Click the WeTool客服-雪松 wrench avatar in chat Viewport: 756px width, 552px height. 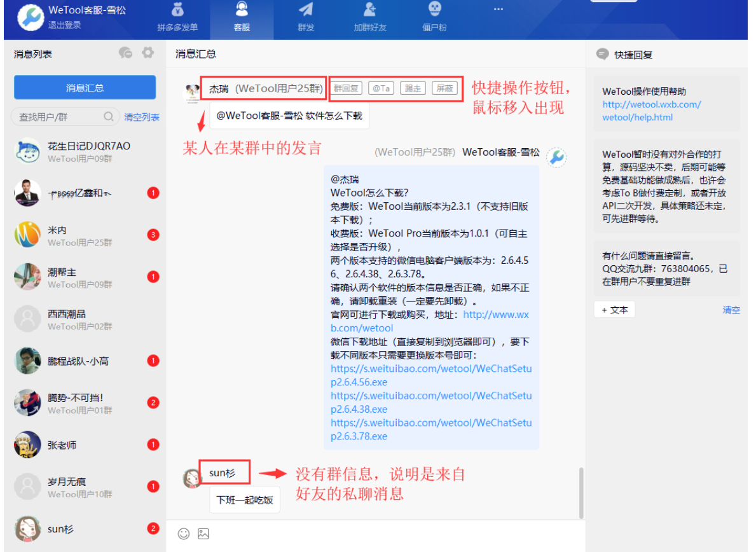[556, 157]
